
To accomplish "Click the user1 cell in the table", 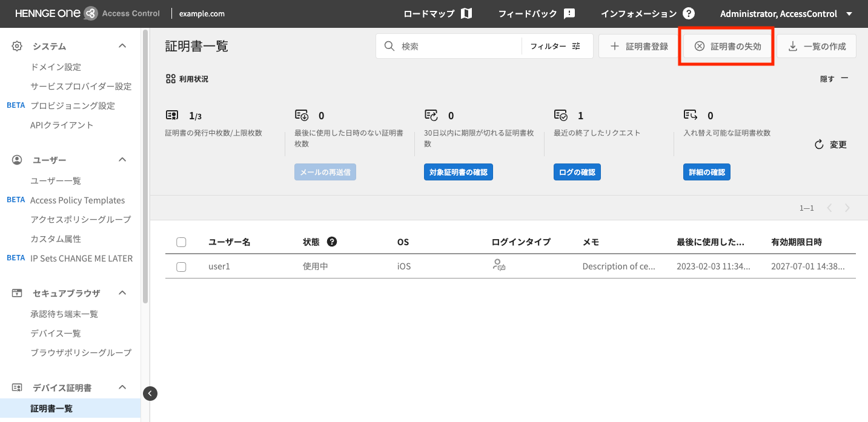I will coord(219,266).
